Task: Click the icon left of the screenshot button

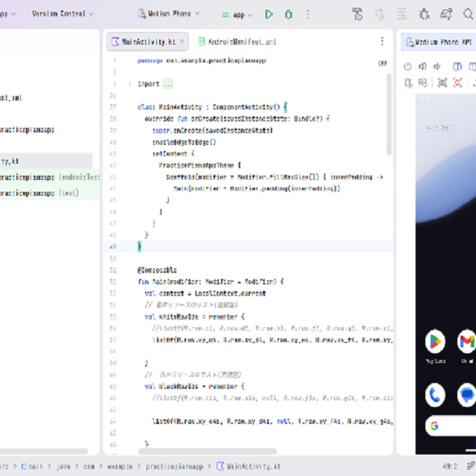Action: click(423, 83)
